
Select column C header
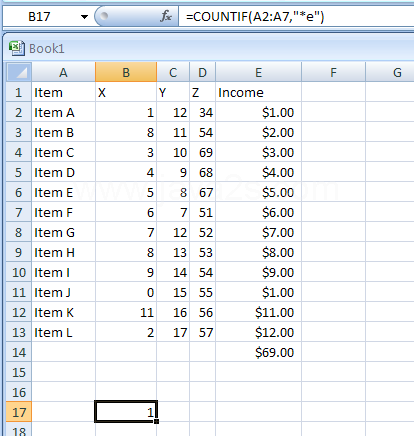coord(173,72)
